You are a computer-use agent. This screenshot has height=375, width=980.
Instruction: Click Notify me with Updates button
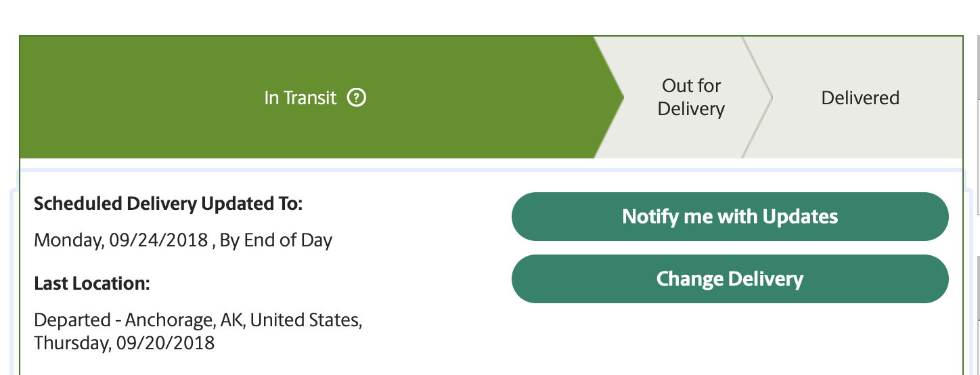[x=730, y=217]
